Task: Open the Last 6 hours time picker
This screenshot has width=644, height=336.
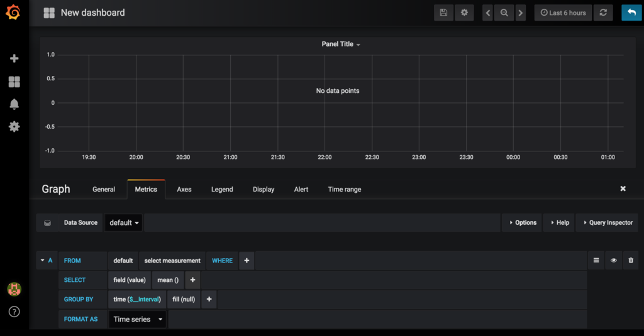Action: click(563, 13)
